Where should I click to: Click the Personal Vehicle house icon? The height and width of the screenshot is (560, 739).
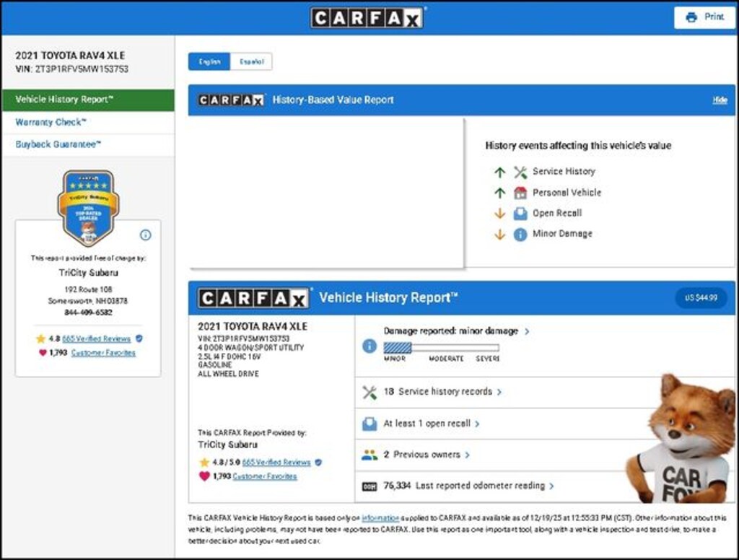520,193
